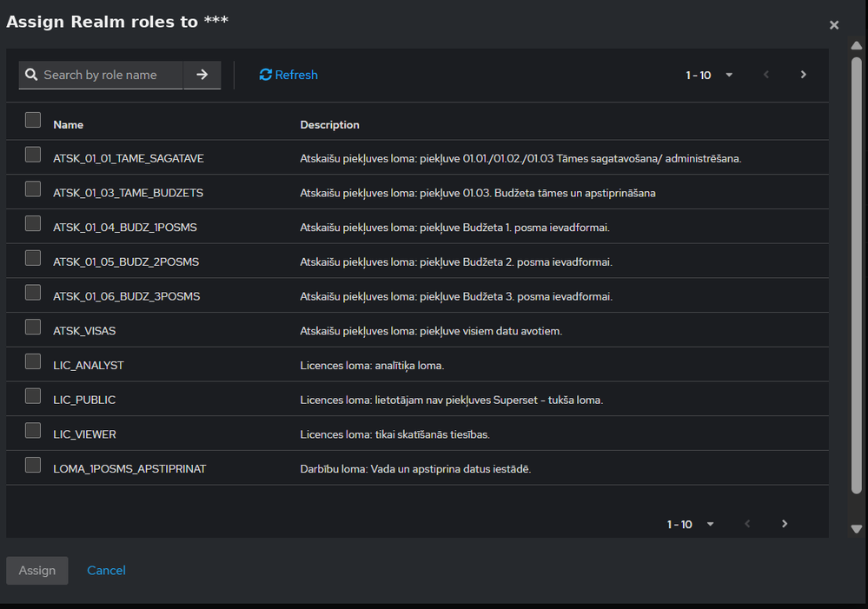Viewport: 868px width, 609px height.
Task: Click the scrollbar down arrow
Action: [857, 529]
